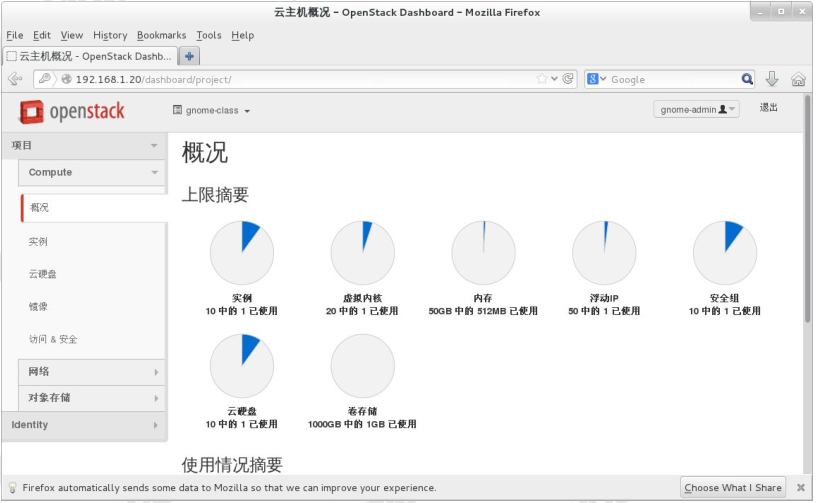Click the OpenStack logo
This screenshot has width=816, height=503.
click(x=72, y=111)
